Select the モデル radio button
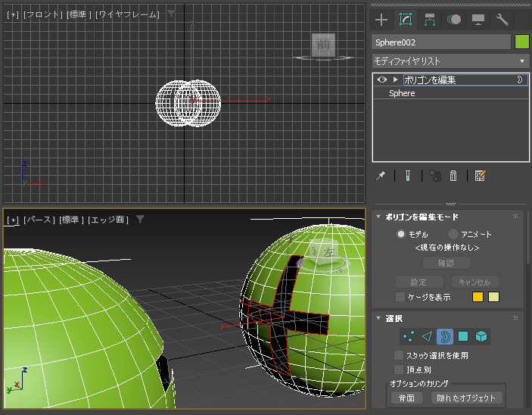532x415 pixels. (401, 234)
